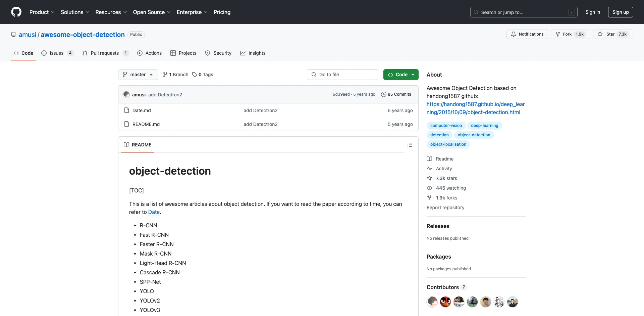Focus the Search or jump to field
The width and height of the screenshot is (644, 316).
coord(524,12)
